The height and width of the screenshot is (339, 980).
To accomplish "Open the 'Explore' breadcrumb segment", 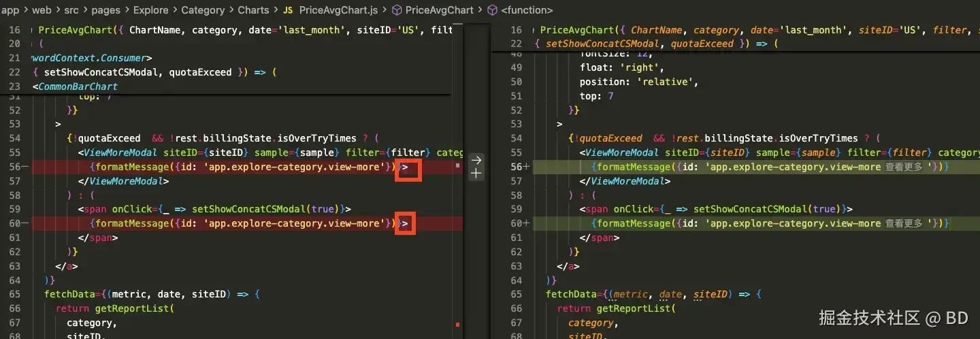I will tap(152, 10).
